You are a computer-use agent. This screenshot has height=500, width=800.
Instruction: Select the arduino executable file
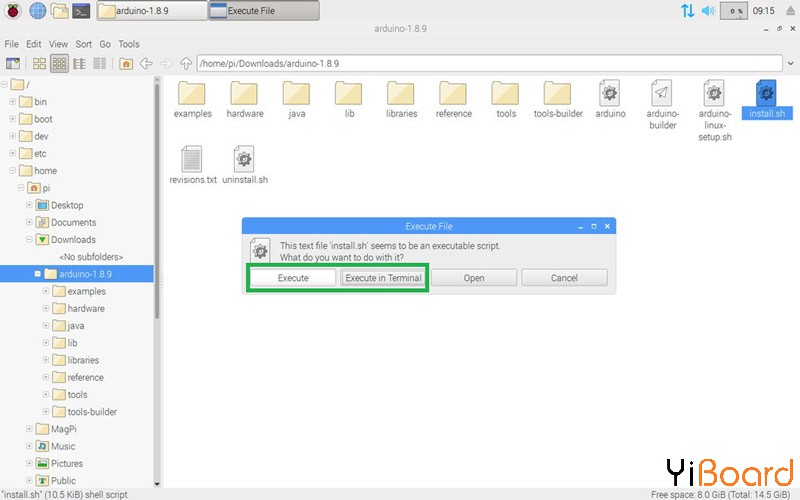pos(610,100)
